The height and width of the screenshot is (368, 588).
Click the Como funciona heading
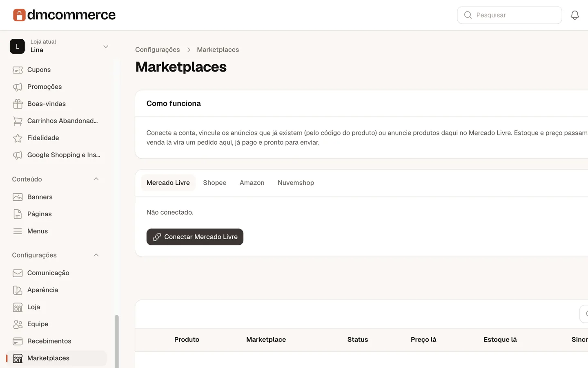coord(174,103)
